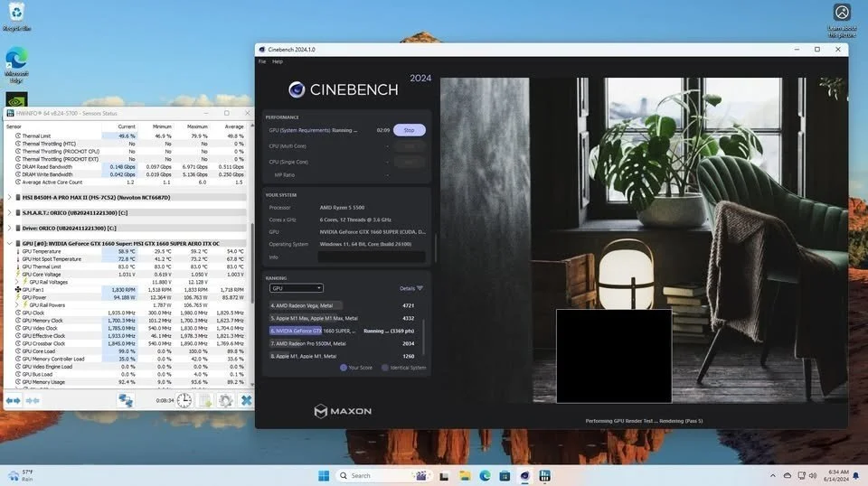This screenshot has height=486, width=868.
Task: Expand the MSI B450M-A PRO MAX II node
Action: point(9,198)
